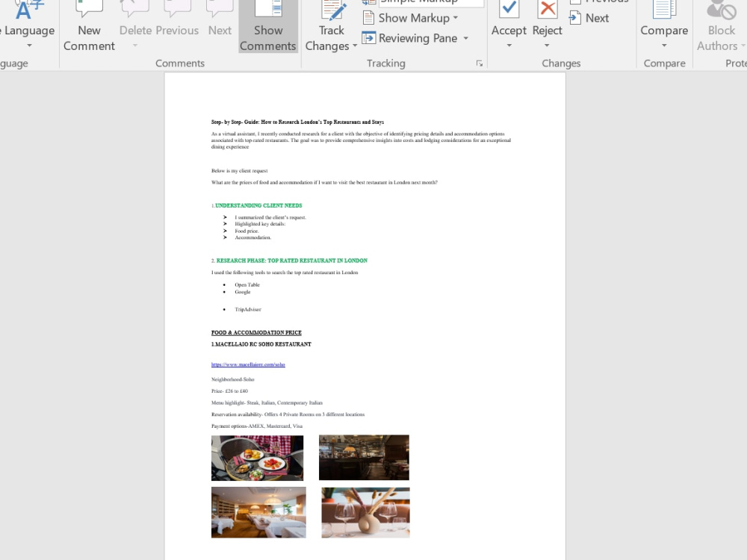Click the Reservation availability line
The height and width of the screenshot is (560, 747).
point(288,414)
